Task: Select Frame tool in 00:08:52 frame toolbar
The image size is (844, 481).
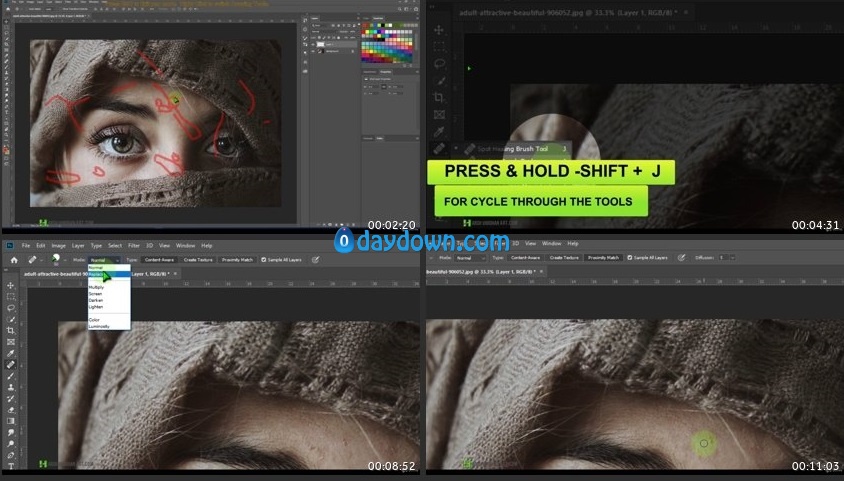Action: click(x=11, y=342)
